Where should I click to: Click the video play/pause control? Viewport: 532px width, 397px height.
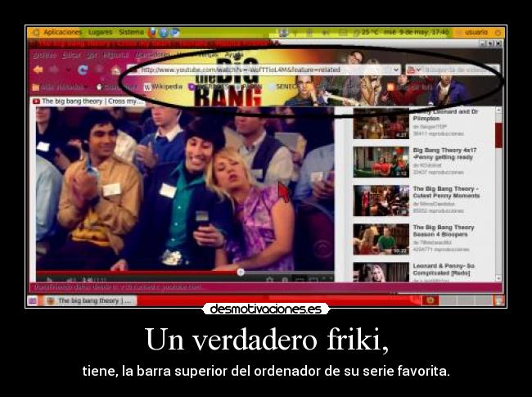(50, 280)
